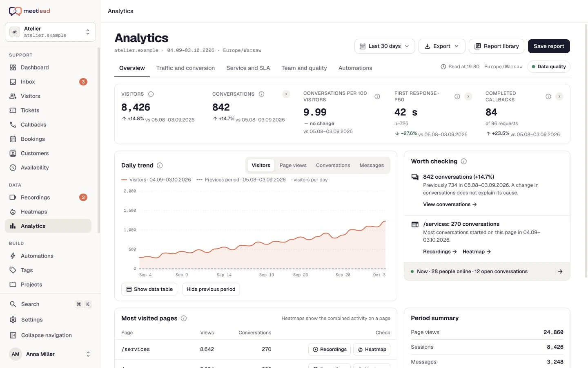The image size is (588, 368).
Task: Open the live status bar showing 28 people online
Action: [x=487, y=272]
